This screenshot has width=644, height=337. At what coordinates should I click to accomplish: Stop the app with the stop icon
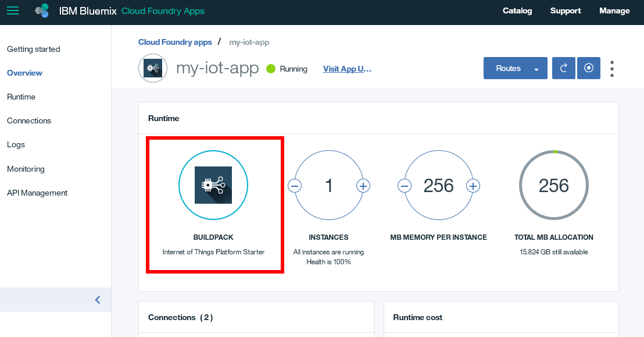tap(589, 68)
